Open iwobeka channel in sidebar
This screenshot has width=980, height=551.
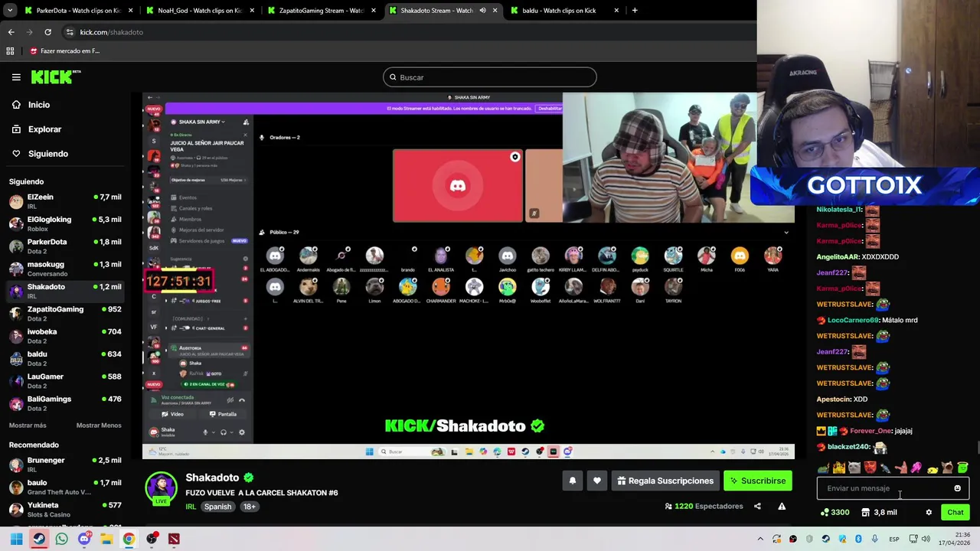(x=65, y=336)
